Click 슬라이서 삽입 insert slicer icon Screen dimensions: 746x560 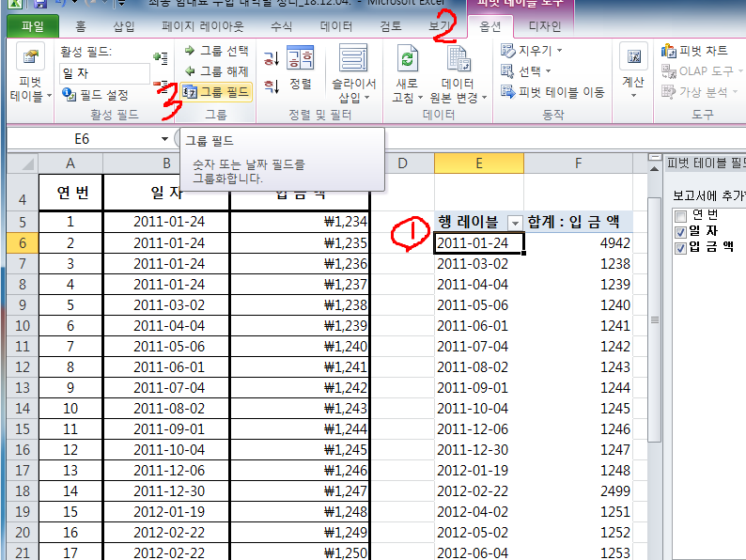353,58
